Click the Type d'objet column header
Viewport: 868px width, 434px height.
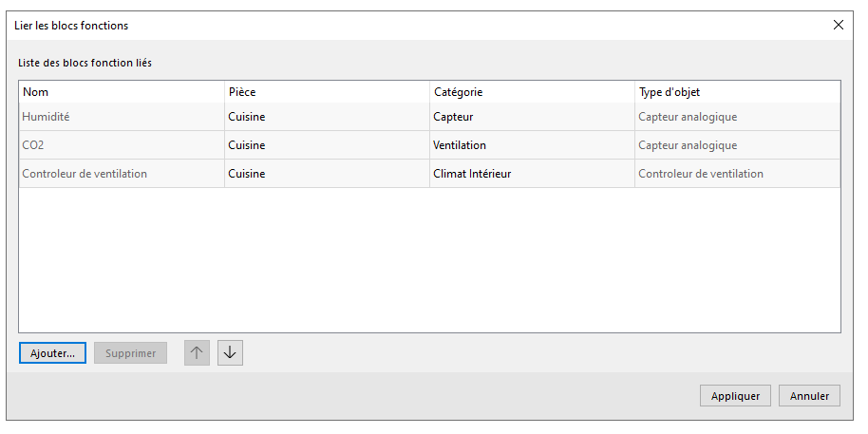[737, 92]
